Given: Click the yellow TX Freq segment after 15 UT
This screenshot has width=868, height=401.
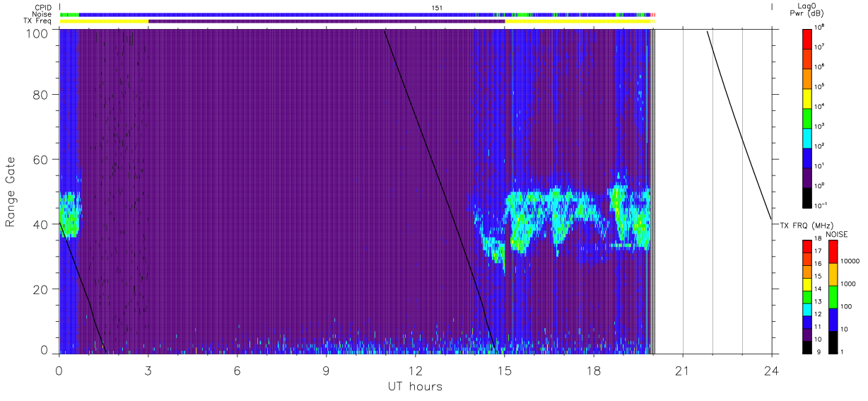Looking at the screenshot, I should point(577,21).
